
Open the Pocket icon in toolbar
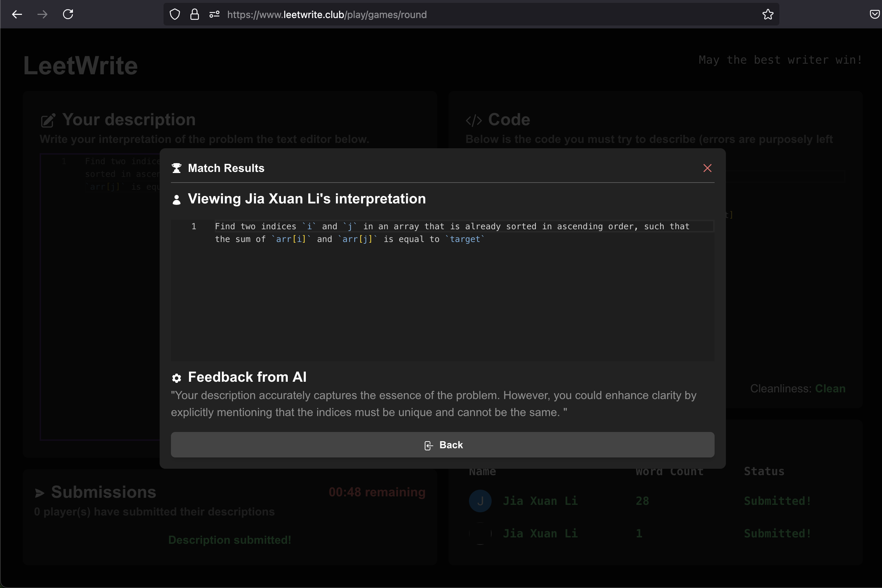(874, 14)
